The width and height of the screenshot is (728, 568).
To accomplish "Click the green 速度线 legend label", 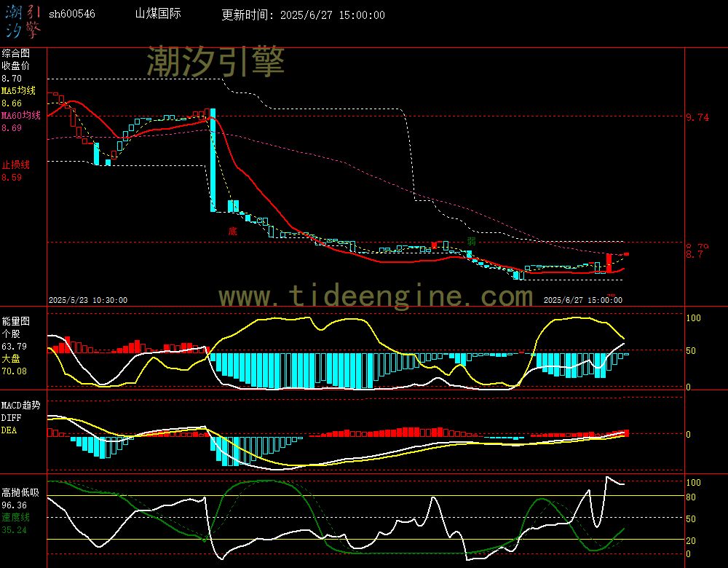I will click(16, 517).
